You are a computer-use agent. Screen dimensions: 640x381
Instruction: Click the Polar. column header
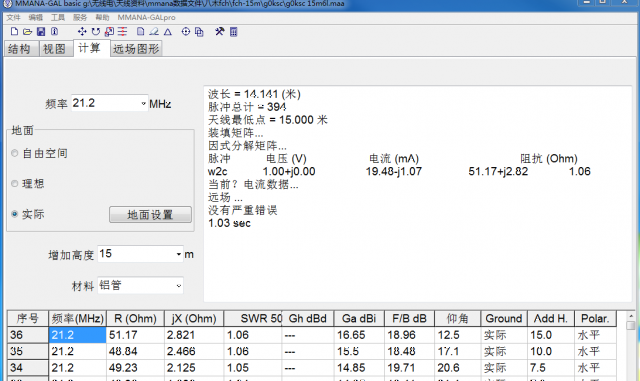coord(595,319)
